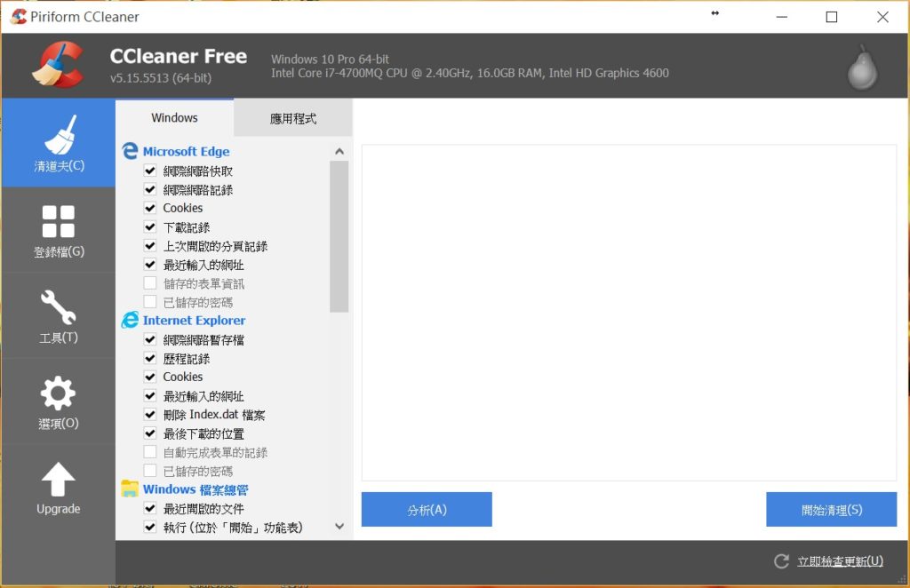Toggle 最近開啟的文件 checkbox

[149, 508]
